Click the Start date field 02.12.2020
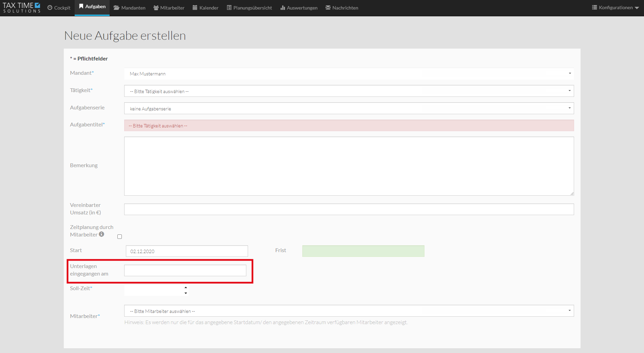Screen dimensions: 644x353 (x=187, y=251)
